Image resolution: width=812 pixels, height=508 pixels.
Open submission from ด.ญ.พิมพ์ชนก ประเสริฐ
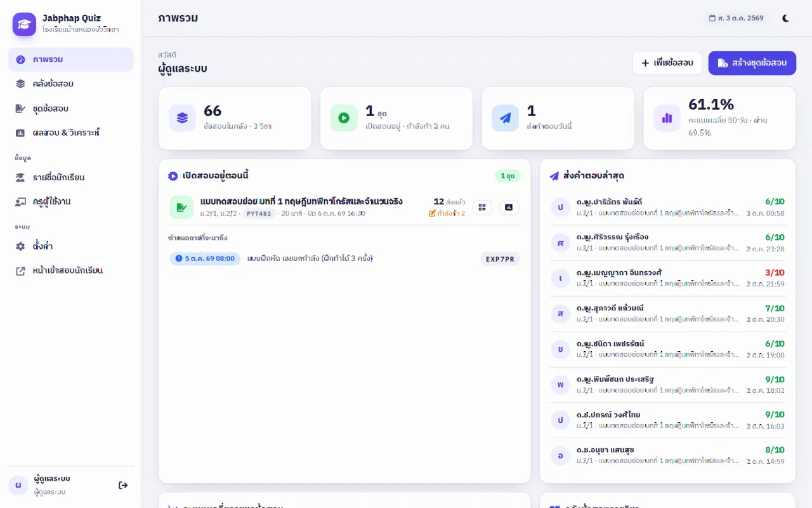click(667, 385)
